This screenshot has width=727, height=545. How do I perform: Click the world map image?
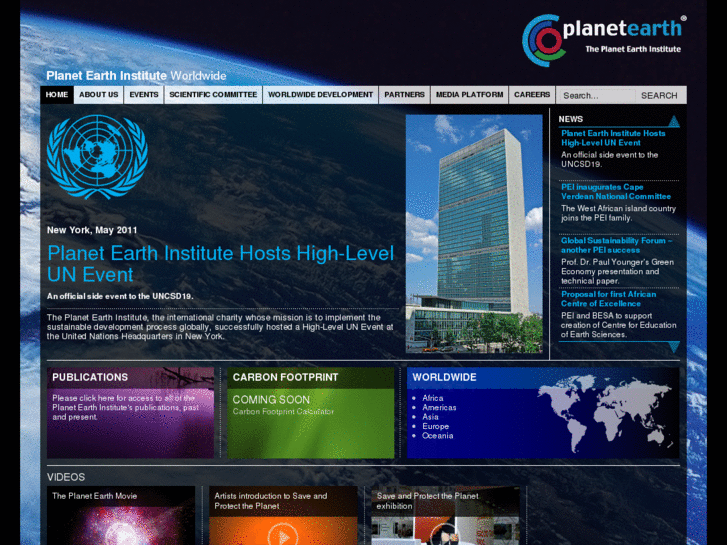tap(607, 413)
